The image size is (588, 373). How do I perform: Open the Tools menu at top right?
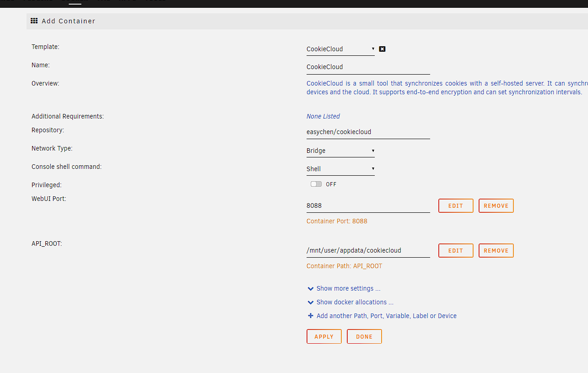156,1
